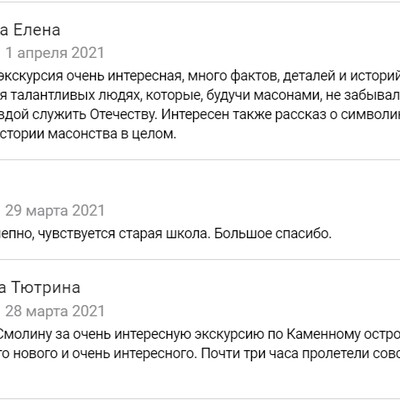Viewport: 400px width, 400px height.
Task: Select review line starting with 'экскурсия очень интересная'
Action: point(200,76)
